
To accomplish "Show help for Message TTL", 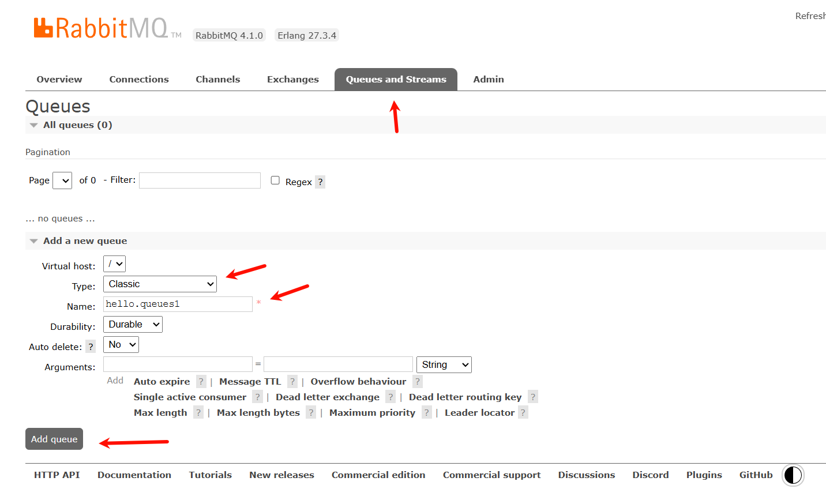I will pyautogui.click(x=292, y=382).
